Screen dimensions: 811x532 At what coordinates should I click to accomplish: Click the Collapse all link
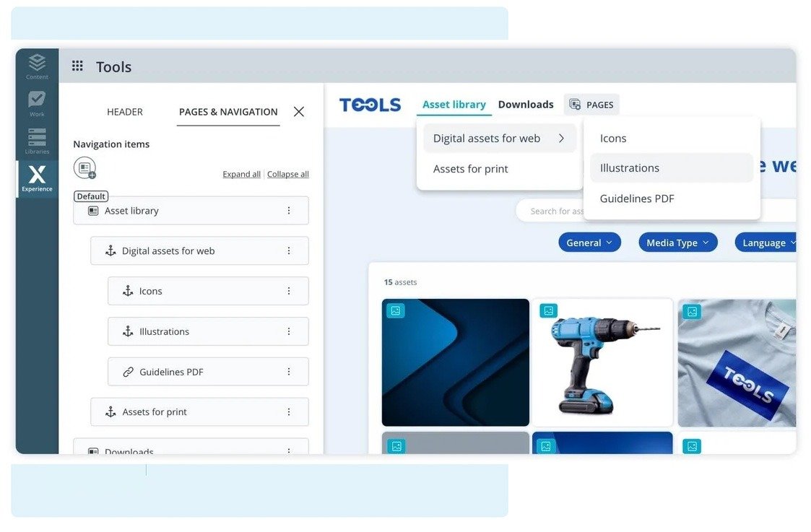pos(288,174)
